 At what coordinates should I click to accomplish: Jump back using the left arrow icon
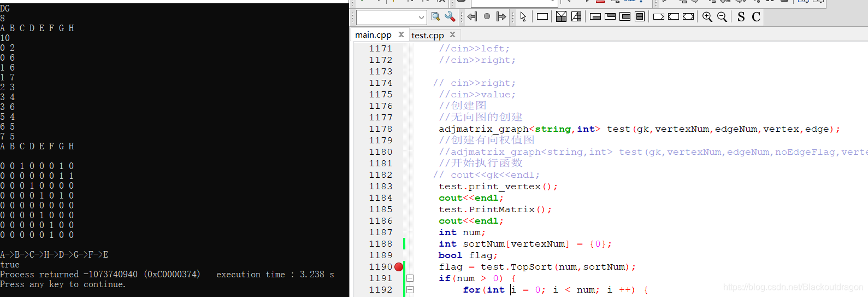pos(473,17)
